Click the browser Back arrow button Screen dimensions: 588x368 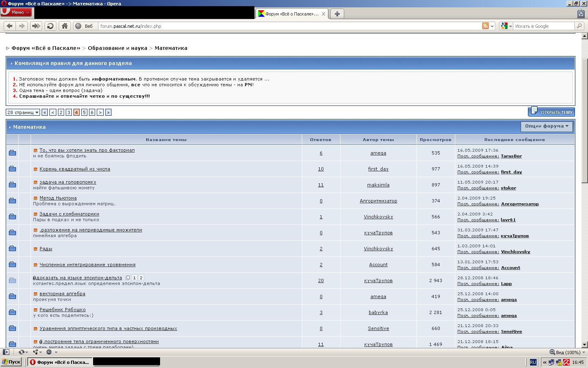pyautogui.click(x=10, y=26)
